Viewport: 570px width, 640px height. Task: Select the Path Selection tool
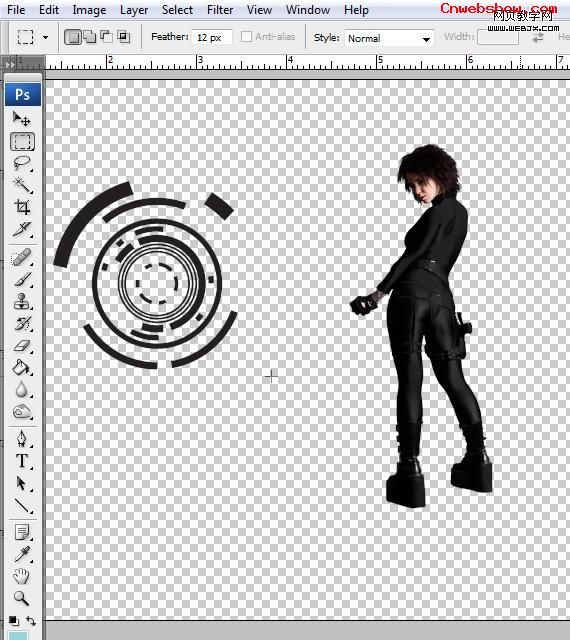point(22,483)
